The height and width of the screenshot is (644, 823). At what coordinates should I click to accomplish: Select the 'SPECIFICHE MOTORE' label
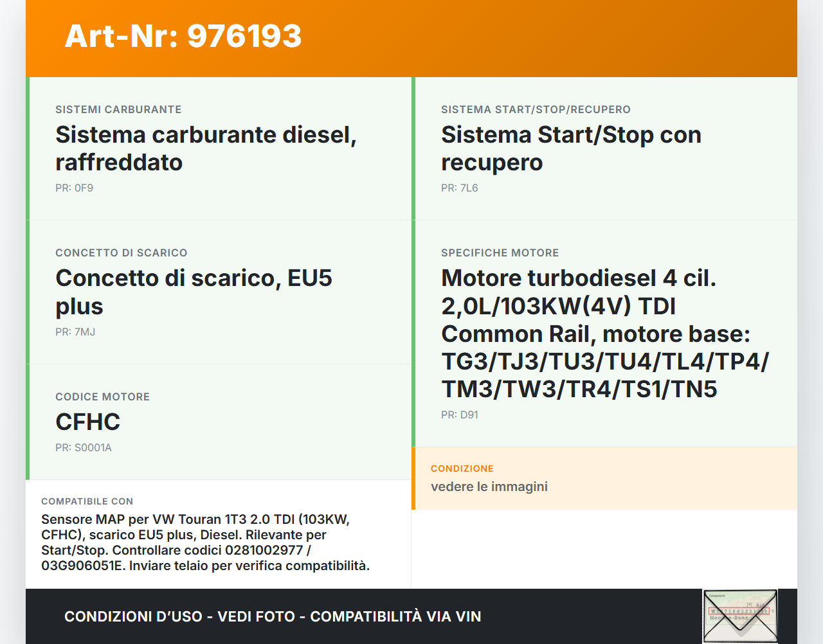(500, 253)
